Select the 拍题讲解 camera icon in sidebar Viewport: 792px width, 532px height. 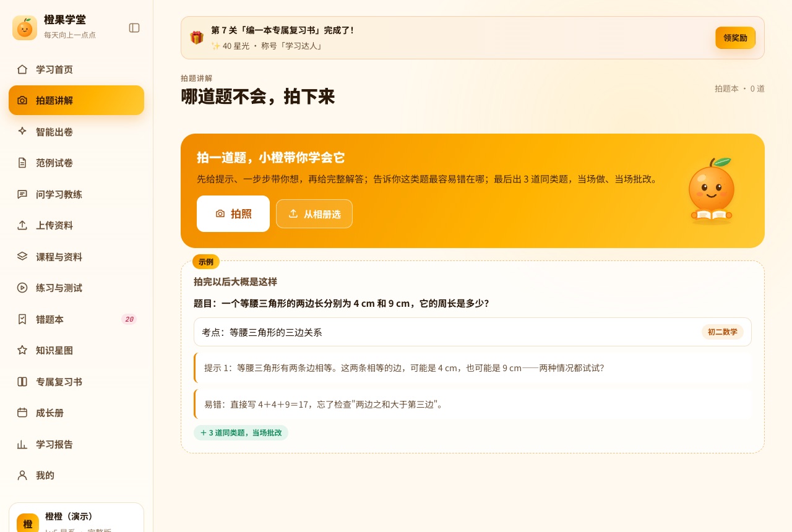coord(22,100)
